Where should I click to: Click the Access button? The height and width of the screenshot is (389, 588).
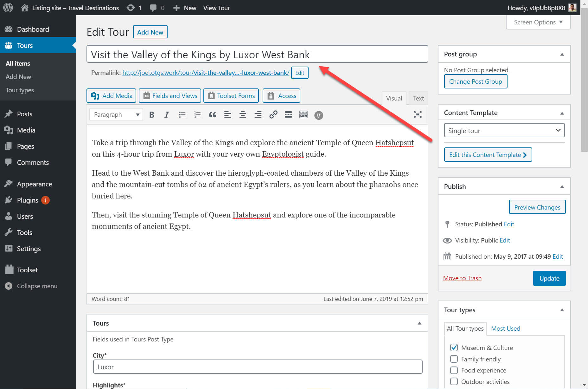[281, 96]
